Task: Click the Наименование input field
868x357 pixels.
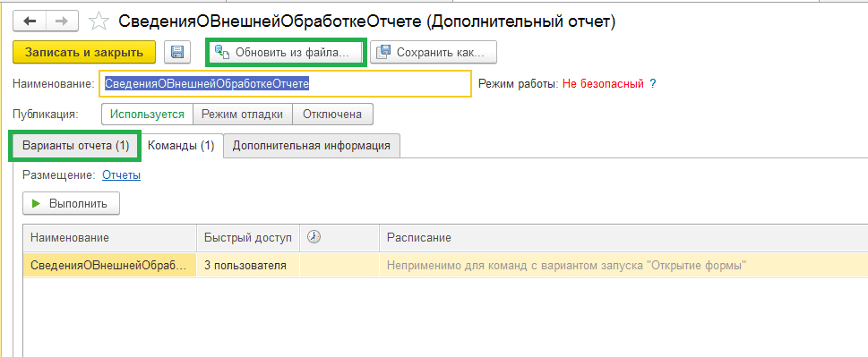Action: pos(286,84)
